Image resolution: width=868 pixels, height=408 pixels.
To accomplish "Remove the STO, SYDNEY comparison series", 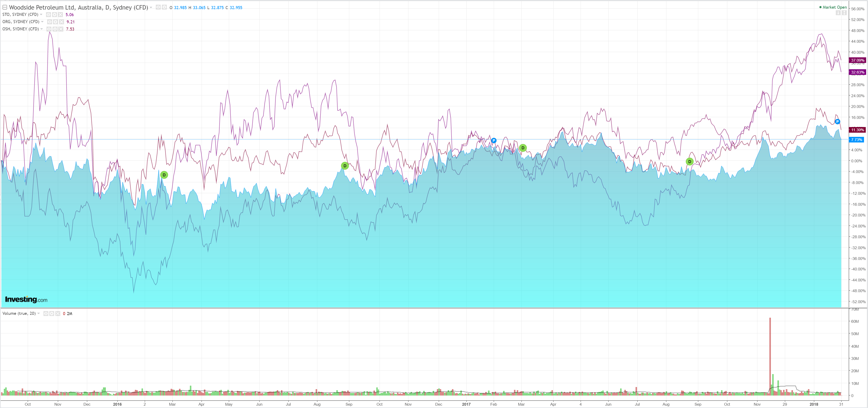I will click(60, 14).
